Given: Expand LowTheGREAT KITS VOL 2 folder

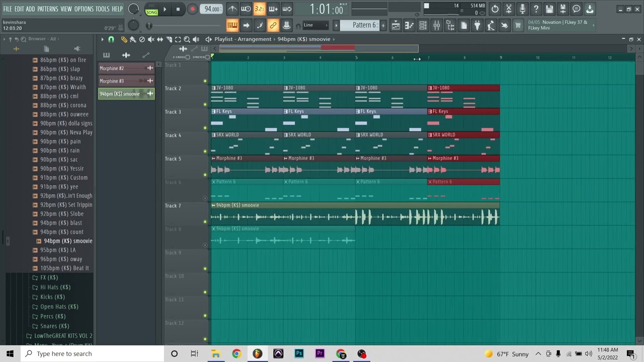Looking at the screenshot, I should [x=63, y=335].
